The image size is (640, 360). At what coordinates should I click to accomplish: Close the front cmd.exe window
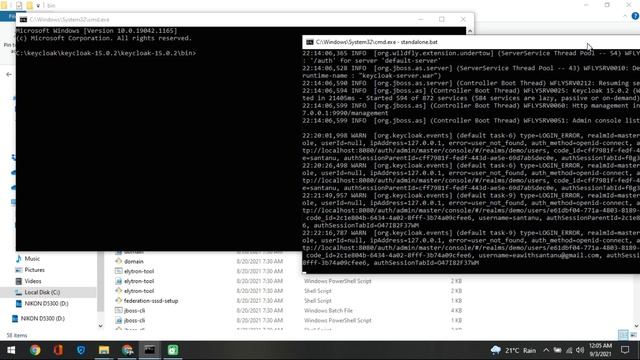tap(463, 19)
